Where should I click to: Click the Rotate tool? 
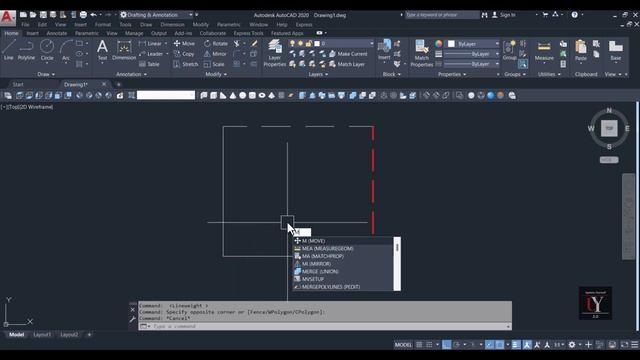coord(216,43)
